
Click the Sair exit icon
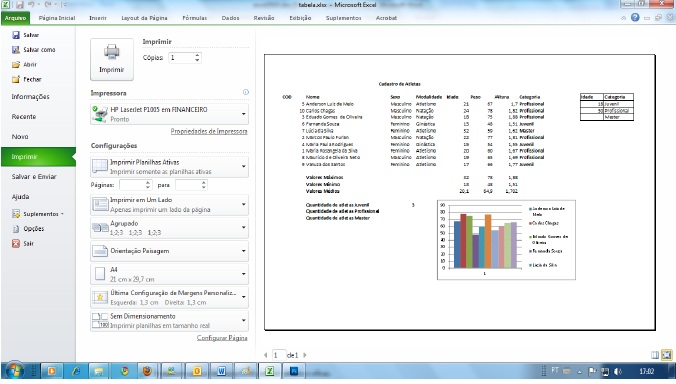tap(16, 244)
